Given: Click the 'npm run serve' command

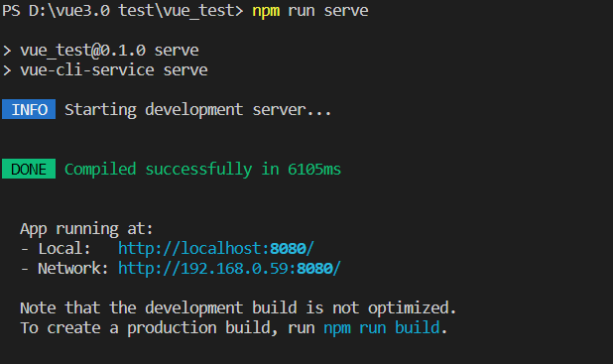Looking at the screenshot, I should pos(310,11).
